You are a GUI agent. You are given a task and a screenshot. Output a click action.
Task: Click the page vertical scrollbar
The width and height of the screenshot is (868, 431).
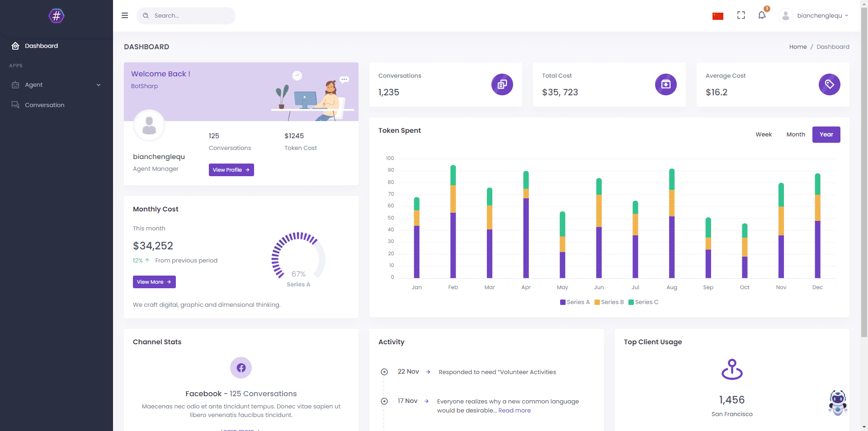(x=864, y=172)
